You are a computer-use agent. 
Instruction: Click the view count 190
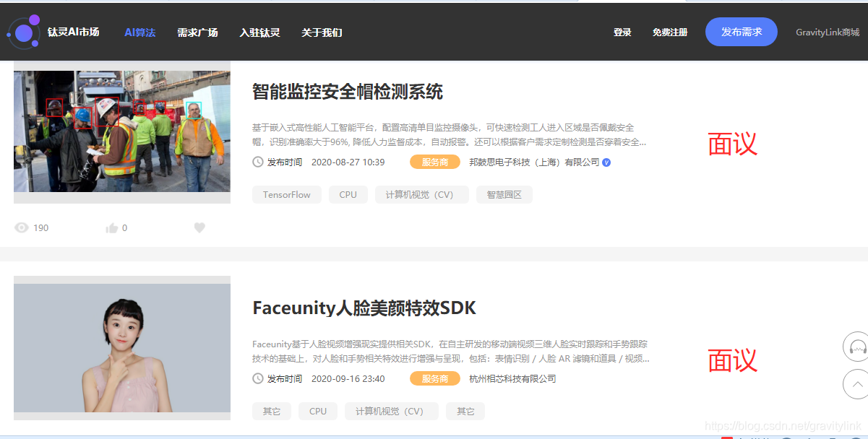click(x=41, y=228)
